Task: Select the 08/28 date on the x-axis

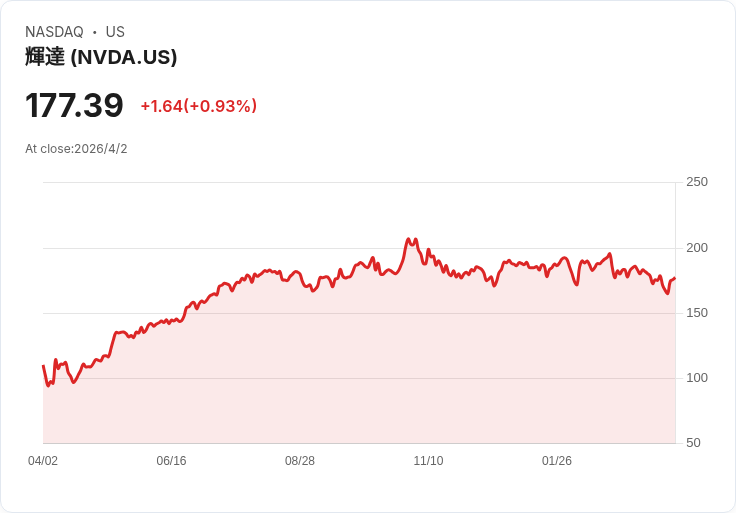Action: click(300, 461)
